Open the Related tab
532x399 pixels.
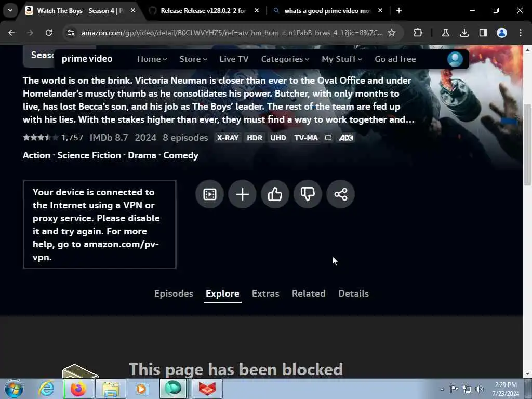(x=309, y=294)
